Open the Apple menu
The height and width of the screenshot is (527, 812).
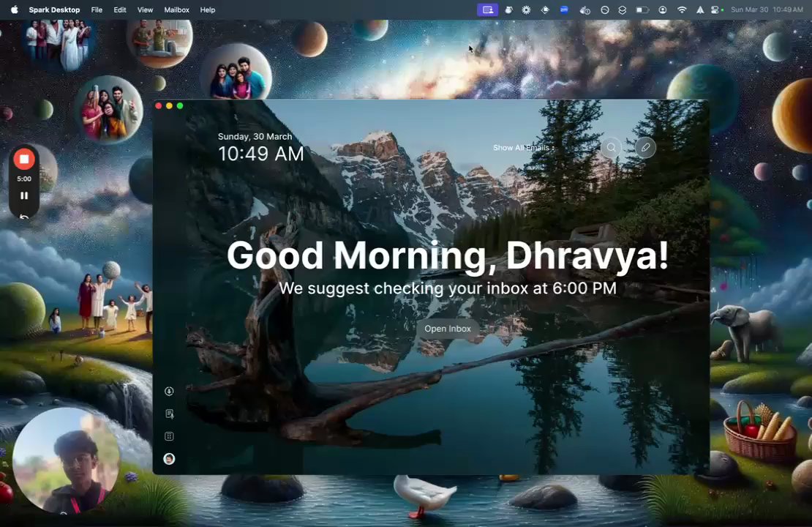point(14,10)
